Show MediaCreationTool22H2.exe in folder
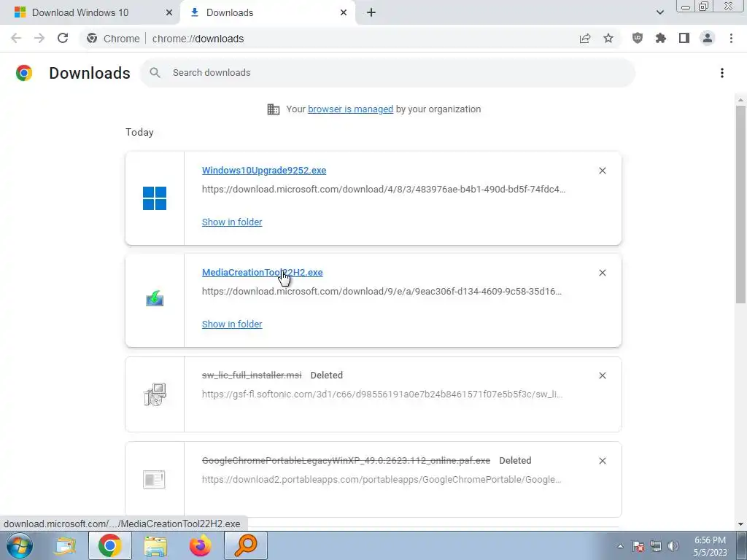Viewport: 747px width, 560px height. pos(232,324)
